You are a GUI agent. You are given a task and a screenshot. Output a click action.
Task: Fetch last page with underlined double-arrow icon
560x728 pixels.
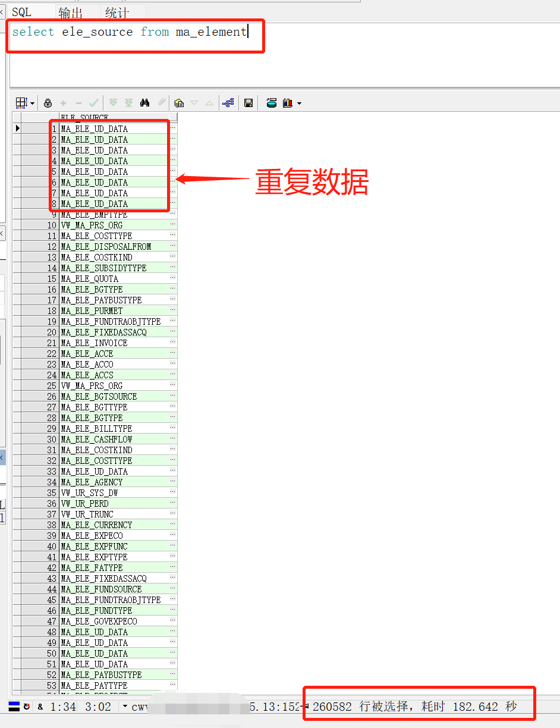(x=128, y=103)
